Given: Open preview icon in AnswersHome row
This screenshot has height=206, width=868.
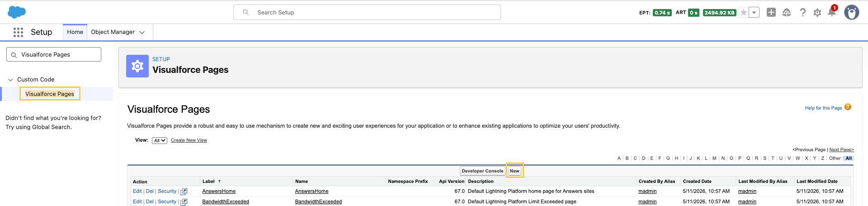Looking at the screenshot, I should pyautogui.click(x=184, y=192).
